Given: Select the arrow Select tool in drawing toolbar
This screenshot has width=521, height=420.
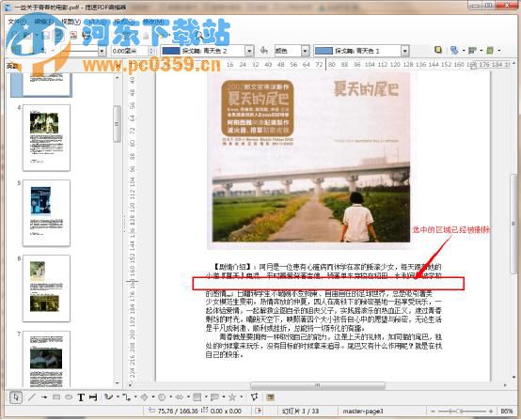Looking at the screenshot, I should 16,397.
